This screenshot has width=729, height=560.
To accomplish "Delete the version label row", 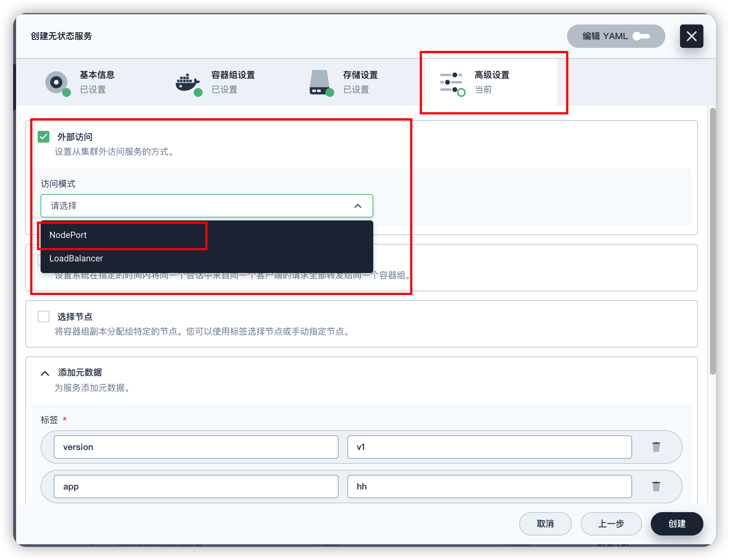I will [656, 447].
